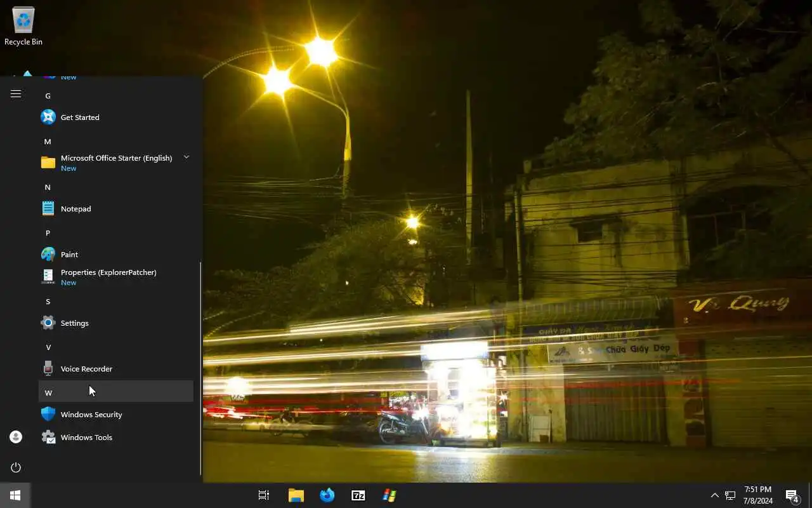
Task: Open File Explorer from the taskbar
Action: click(296, 495)
